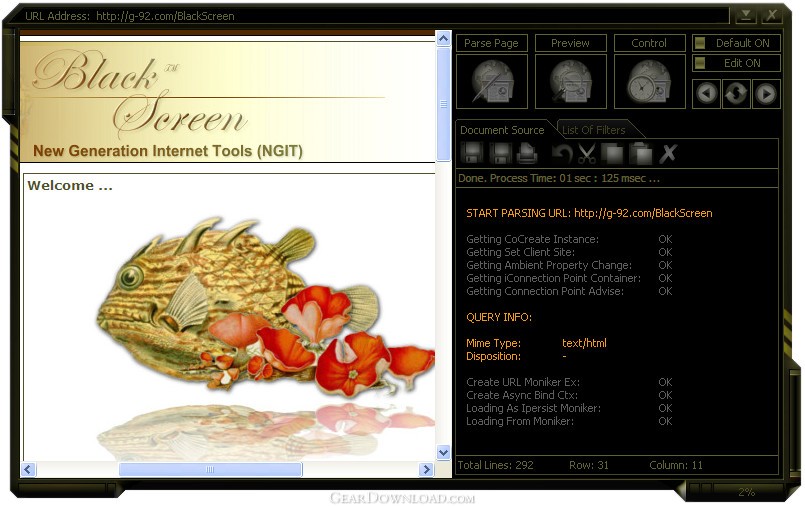
Task: Click the Control globe-and-clock icon
Action: pyautogui.click(x=649, y=82)
